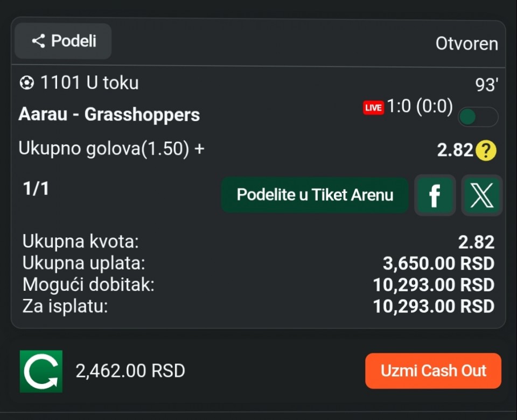Select the Ukupno golova(1.50) + bet
The height and width of the screenshot is (420, 517).
111,149
